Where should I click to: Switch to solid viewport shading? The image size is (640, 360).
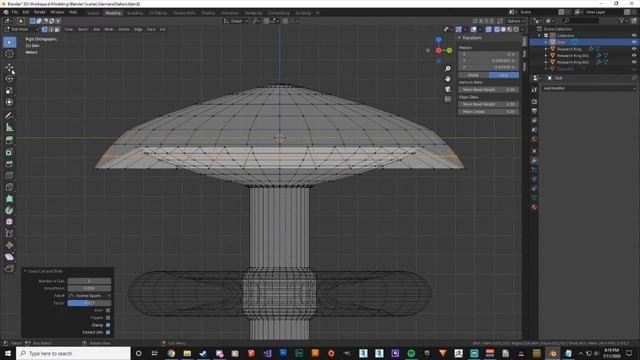point(503,29)
